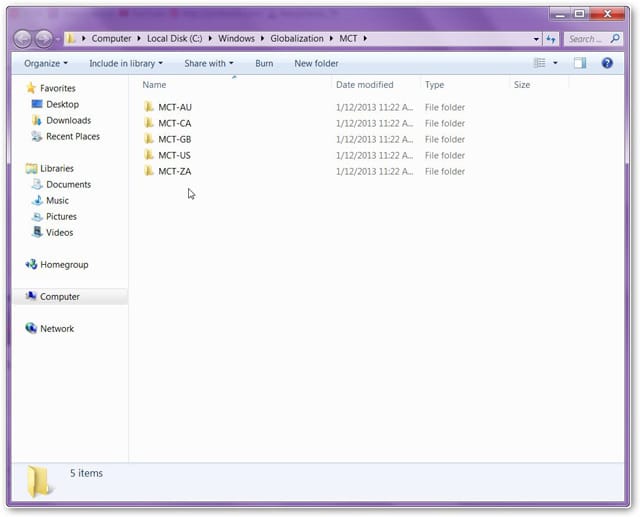Select the MCT-GB folder icon
The width and height of the screenshot is (640, 517).
point(149,139)
